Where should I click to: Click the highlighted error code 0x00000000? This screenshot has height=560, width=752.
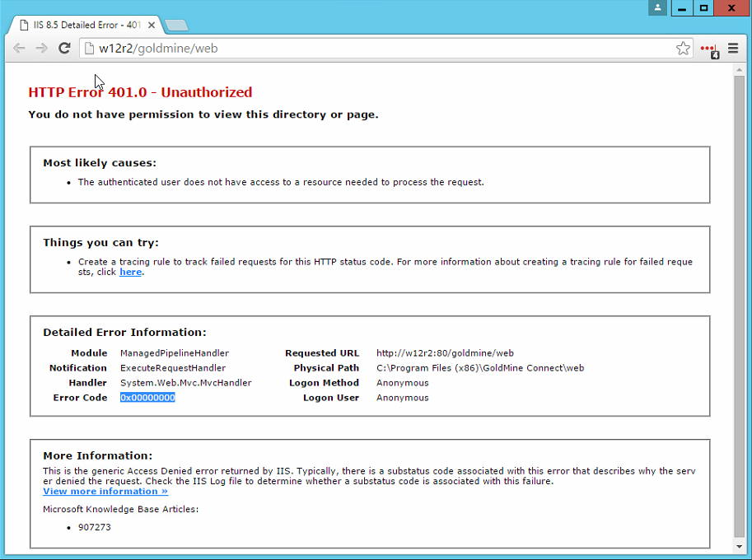click(147, 398)
